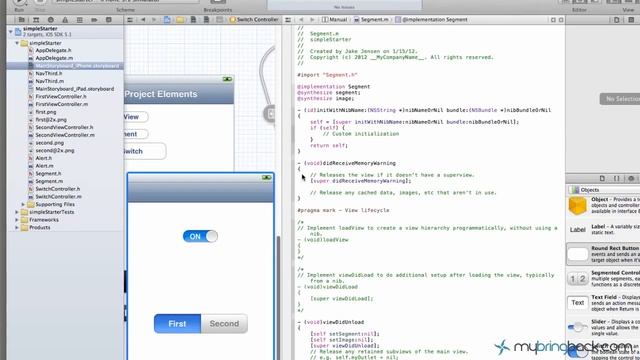Show the File inspector in utilities pane
Screen dimensions: 640x360
click(616, 20)
